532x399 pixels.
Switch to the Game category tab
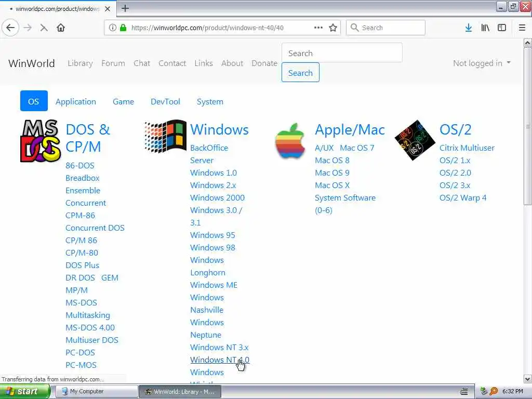tap(123, 101)
